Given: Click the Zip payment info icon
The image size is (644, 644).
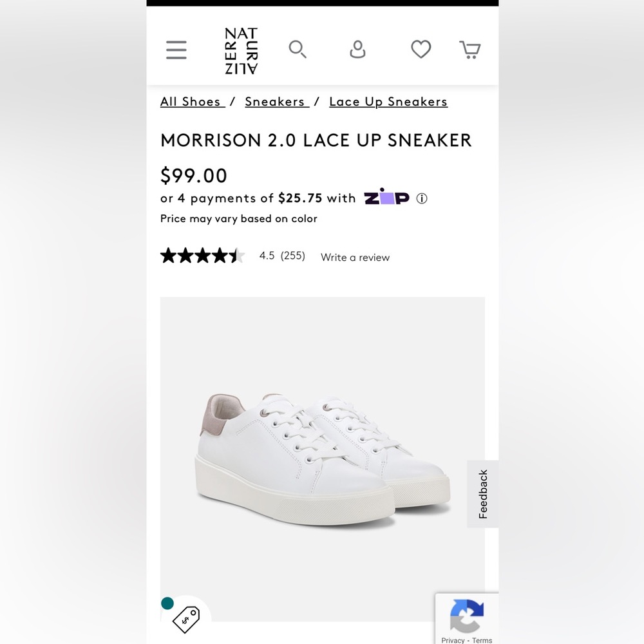Looking at the screenshot, I should tap(422, 198).
